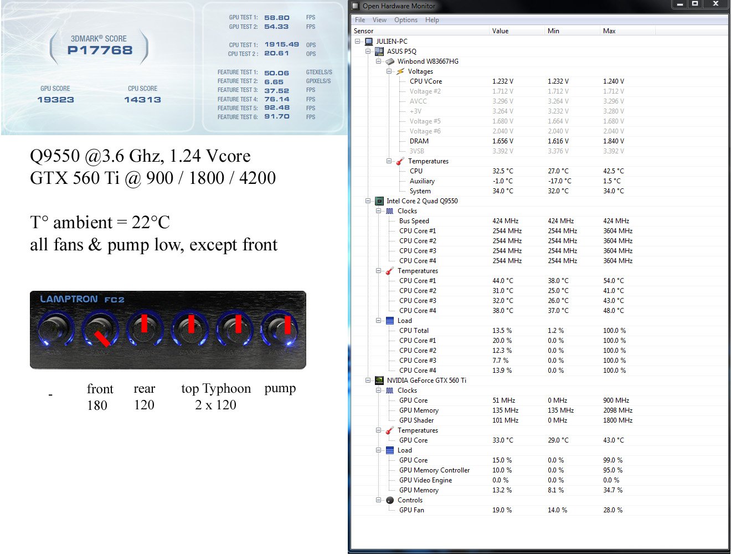This screenshot has height=560, width=731.
Task: Click the Q9550 Clocks icon
Action: click(390, 211)
